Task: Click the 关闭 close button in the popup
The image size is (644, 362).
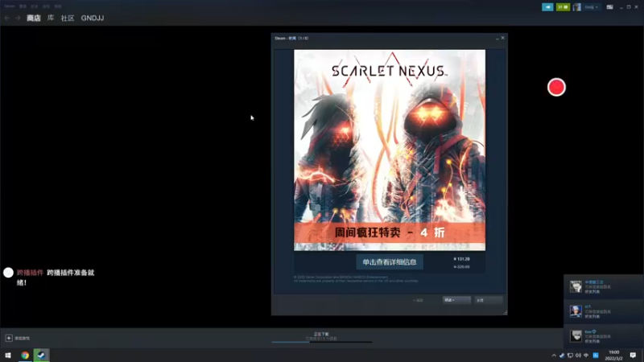Action: coord(488,300)
